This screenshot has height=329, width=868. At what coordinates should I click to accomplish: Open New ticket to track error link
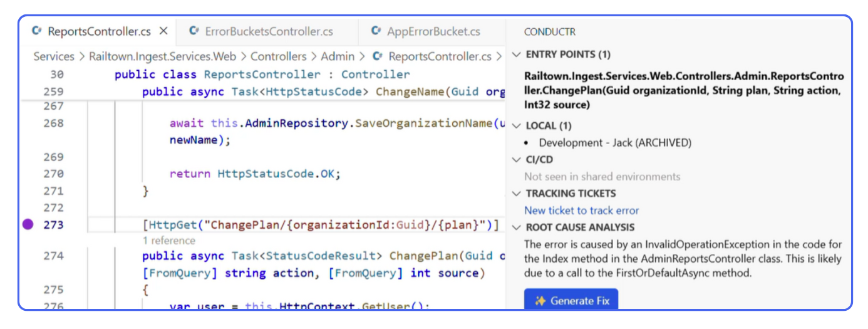coord(581,211)
